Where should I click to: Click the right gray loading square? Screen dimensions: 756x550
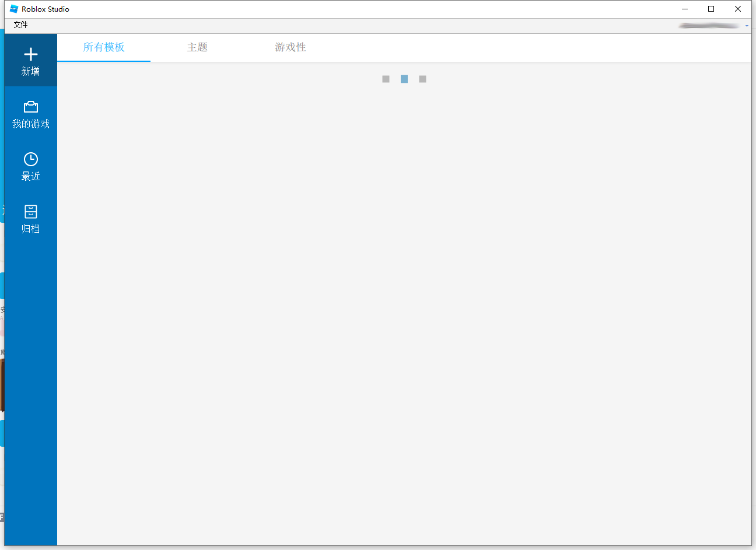click(423, 79)
